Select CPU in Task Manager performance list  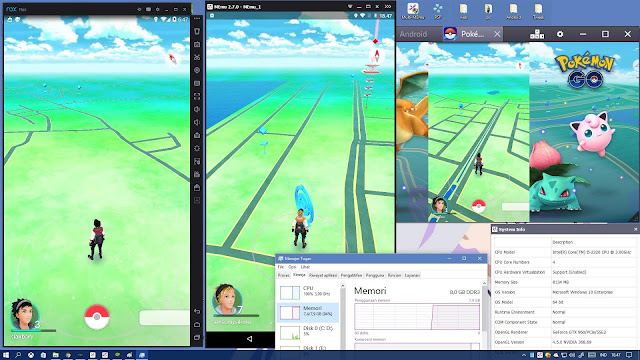coord(309,292)
